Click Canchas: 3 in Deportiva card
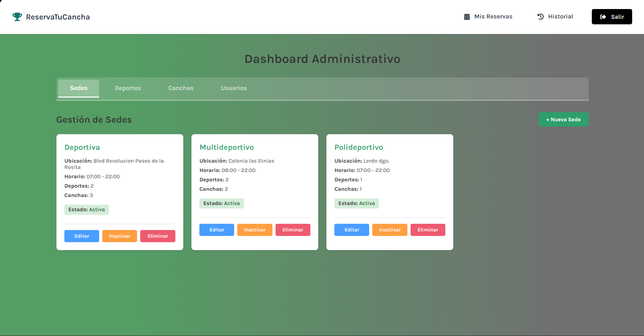 click(79, 195)
